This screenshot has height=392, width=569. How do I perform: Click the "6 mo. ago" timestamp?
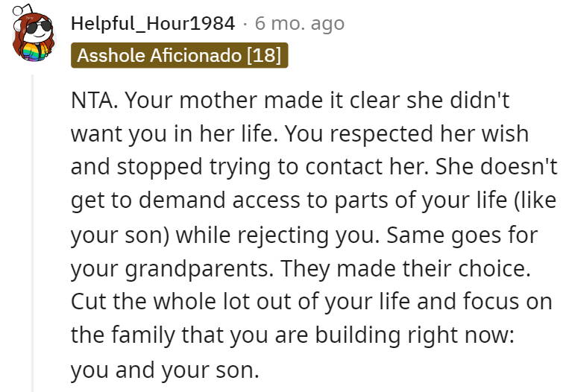point(300,23)
